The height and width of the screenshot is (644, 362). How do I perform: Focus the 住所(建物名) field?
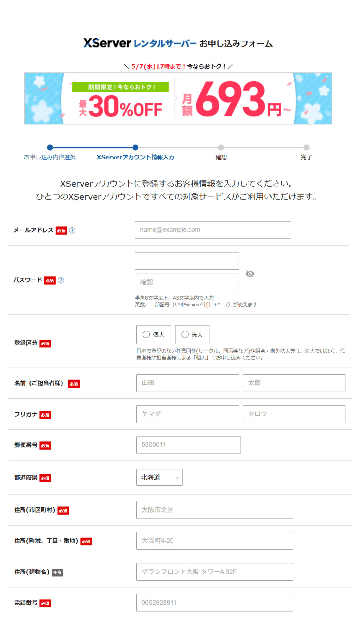coord(215,572)
